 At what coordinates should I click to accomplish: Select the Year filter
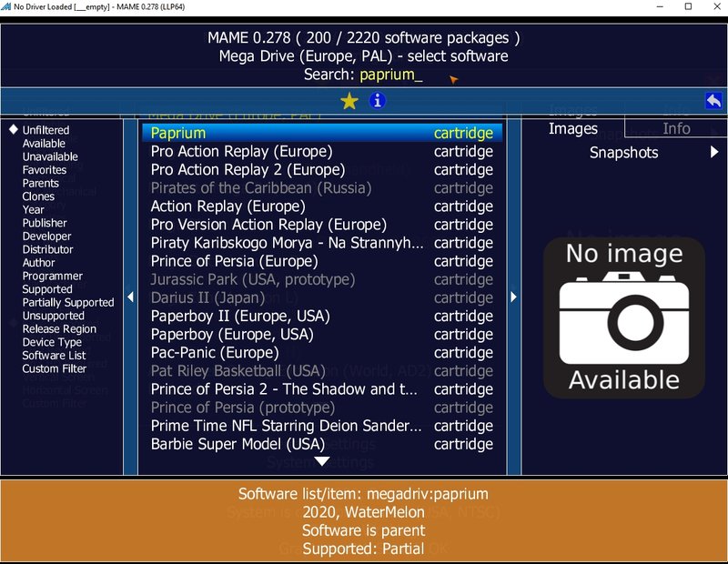click(34, 210)
